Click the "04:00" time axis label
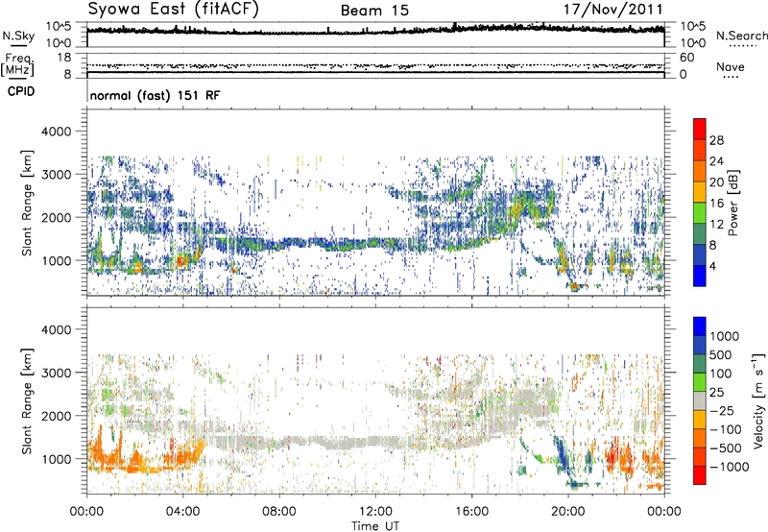 [x=183, y=512]
